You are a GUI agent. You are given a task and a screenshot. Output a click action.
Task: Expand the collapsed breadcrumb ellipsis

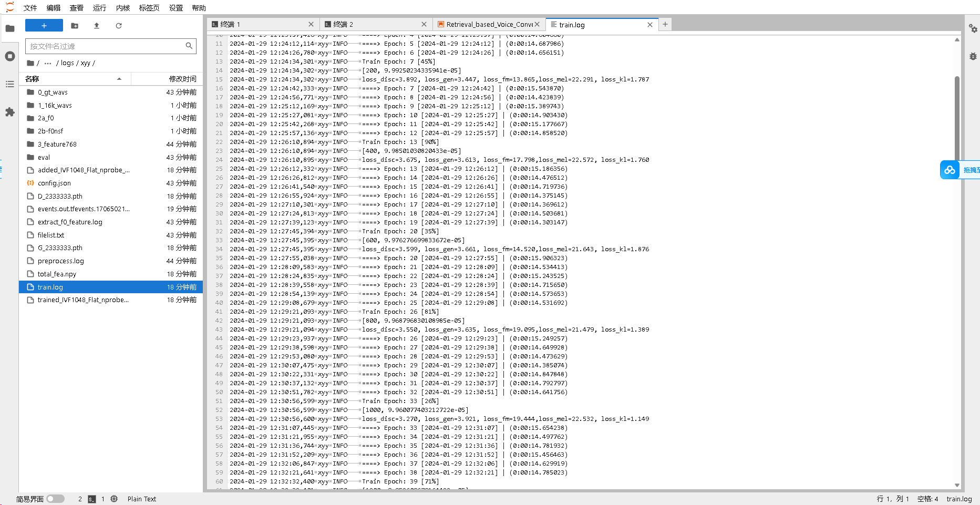click(48, 63)
